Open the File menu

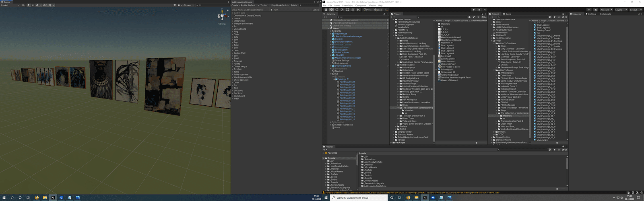[325, 6]
